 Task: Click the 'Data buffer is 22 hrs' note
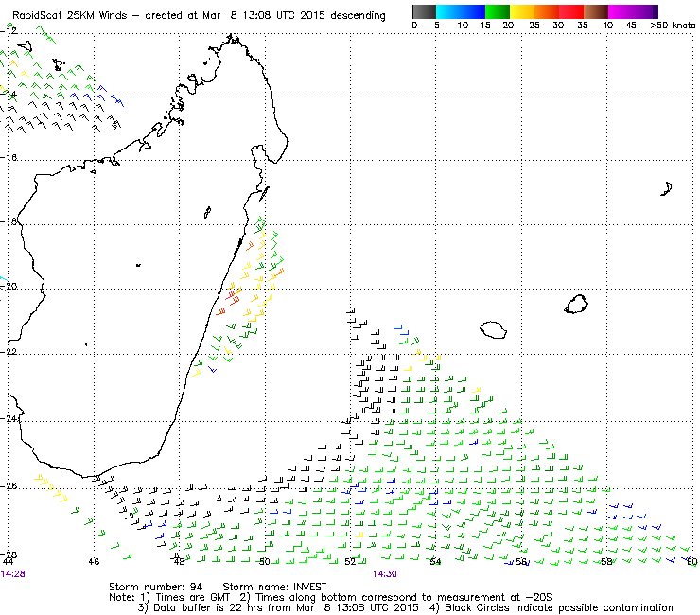click(x=201, y=607)
